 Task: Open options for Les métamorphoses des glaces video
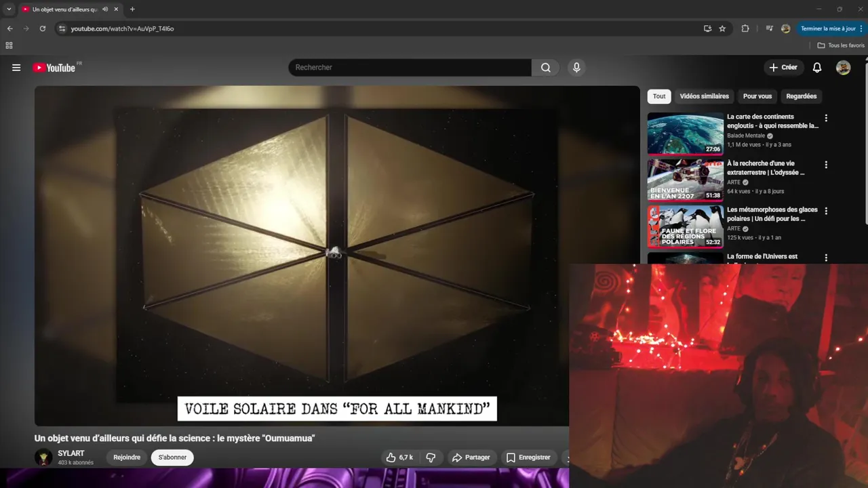[x=825, y=211]
